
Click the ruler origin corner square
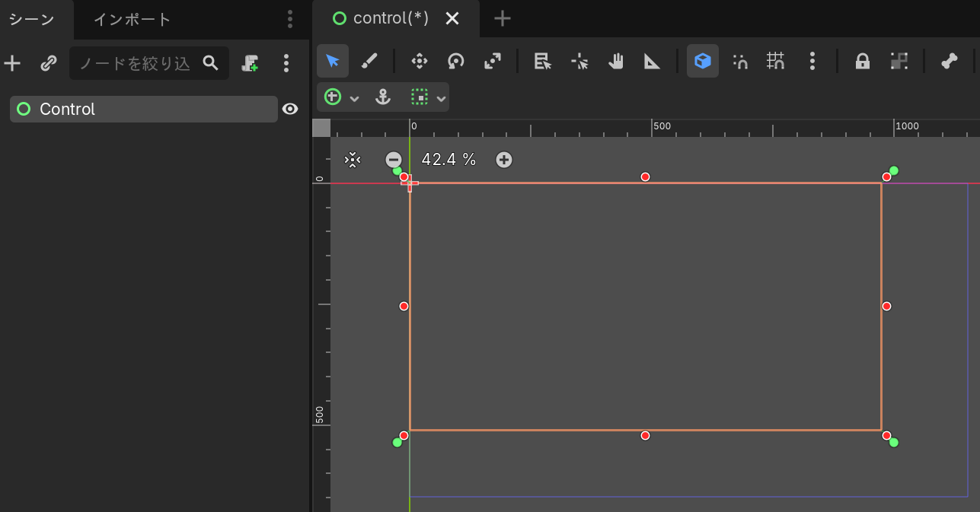(321, 128)
